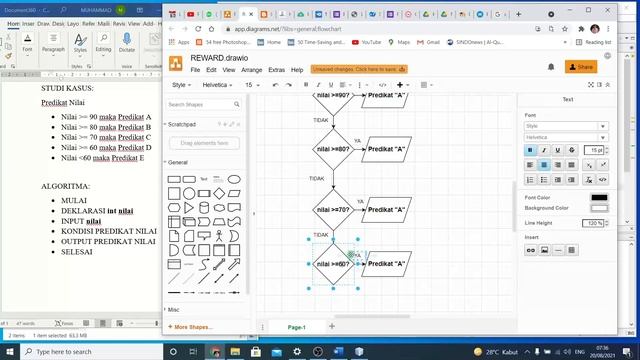Viewport: 640px width, 360px height.
Task: Select the circle shape in General shapes
Action: click(x=189, y=193)
